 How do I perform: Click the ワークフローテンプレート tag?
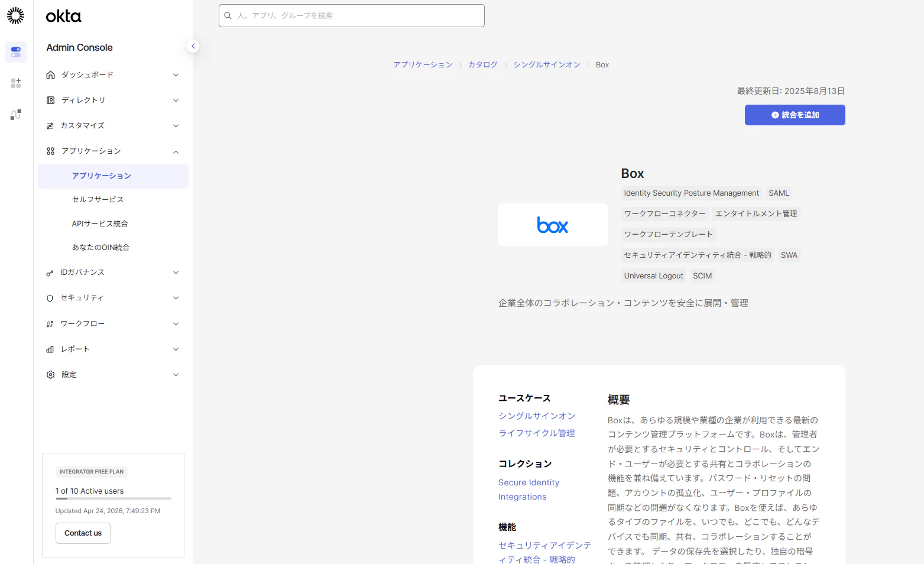669,235
